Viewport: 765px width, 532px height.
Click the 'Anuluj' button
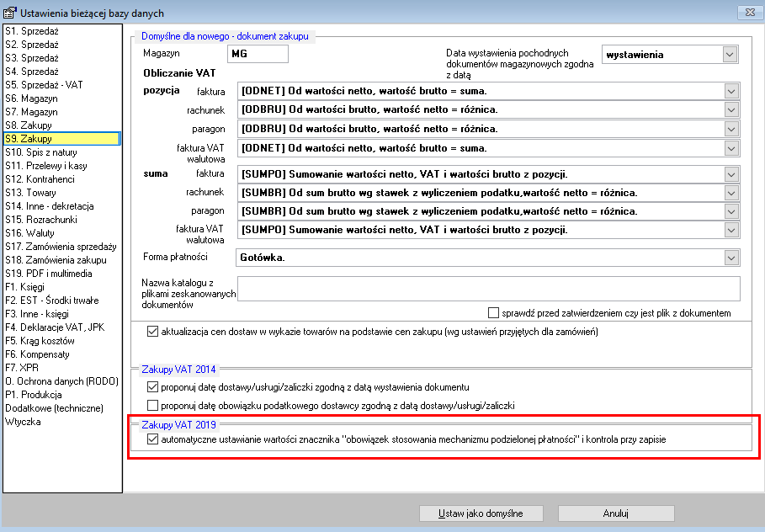click(616, 513)
